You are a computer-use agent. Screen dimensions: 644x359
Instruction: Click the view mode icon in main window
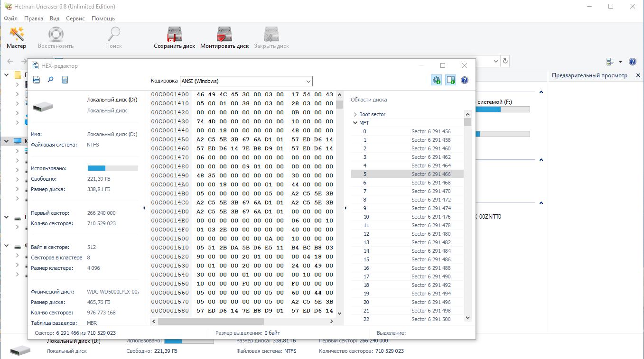(610, 62)
